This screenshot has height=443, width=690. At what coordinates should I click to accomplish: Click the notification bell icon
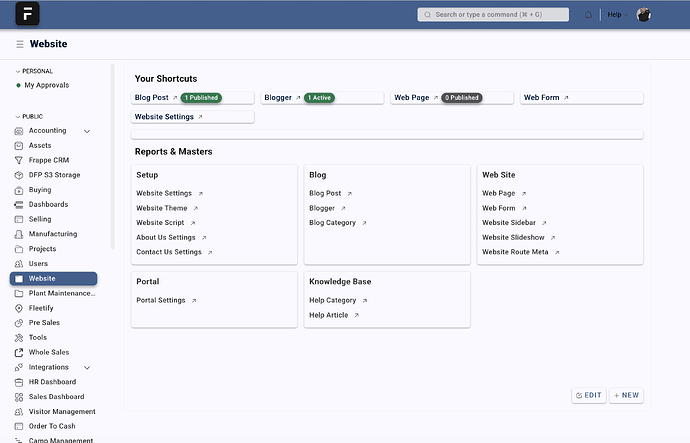(588, 15)
